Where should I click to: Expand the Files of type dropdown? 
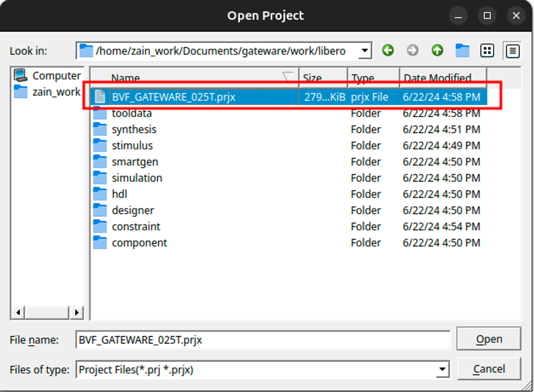442,369
